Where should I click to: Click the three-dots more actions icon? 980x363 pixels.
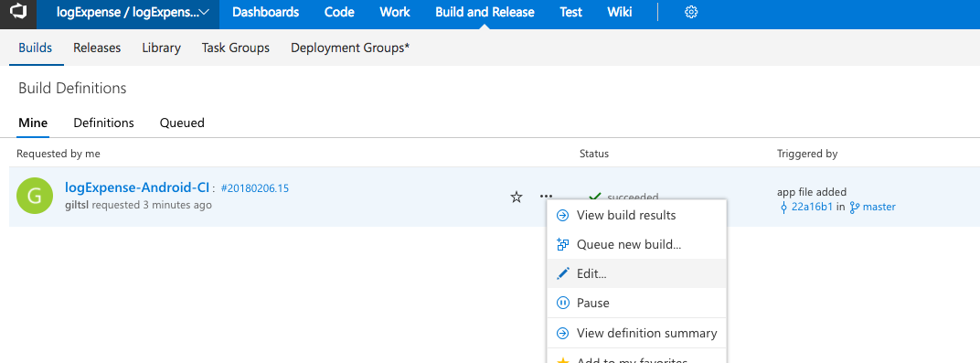coord(546,197)
